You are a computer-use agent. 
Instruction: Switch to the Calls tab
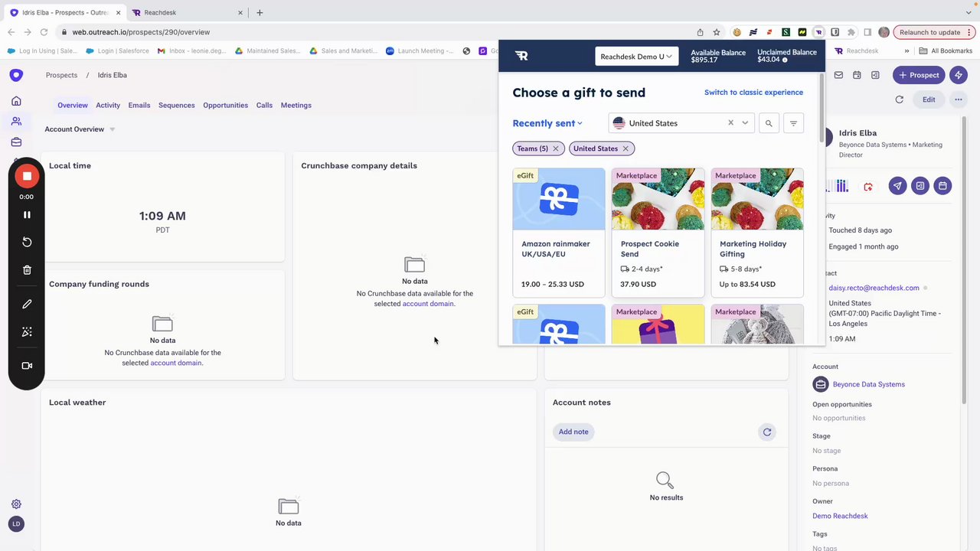[264, 106]
